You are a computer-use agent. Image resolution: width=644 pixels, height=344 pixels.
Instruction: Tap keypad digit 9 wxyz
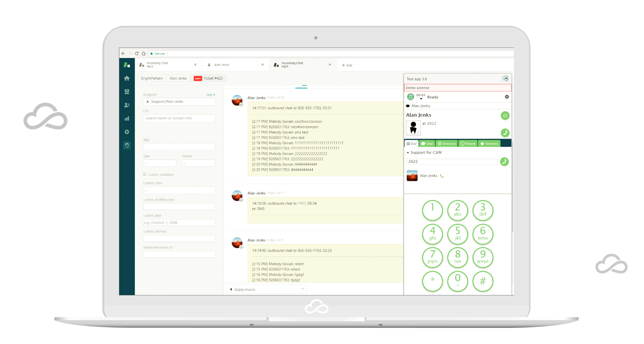[x=483, y=257]
